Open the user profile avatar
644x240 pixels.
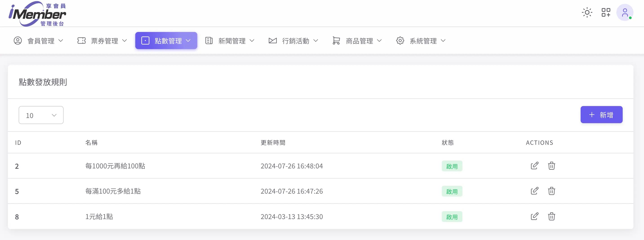[x=624, y=13]
